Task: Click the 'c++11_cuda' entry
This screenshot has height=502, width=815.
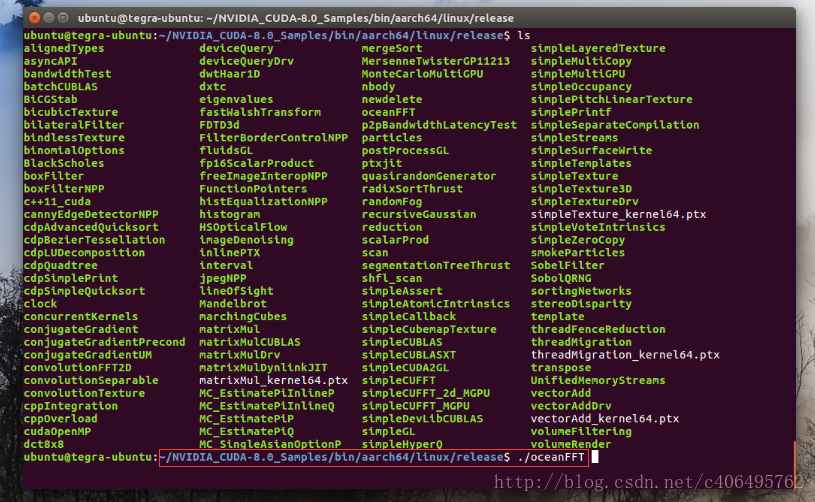Action: [57, 202]
